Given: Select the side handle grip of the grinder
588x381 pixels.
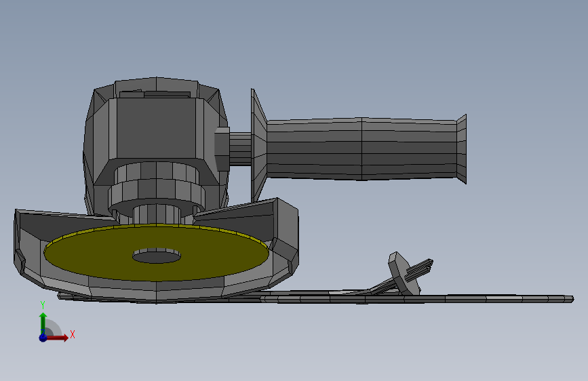Looking at the screenshot, I should click(x=362, y=149).
